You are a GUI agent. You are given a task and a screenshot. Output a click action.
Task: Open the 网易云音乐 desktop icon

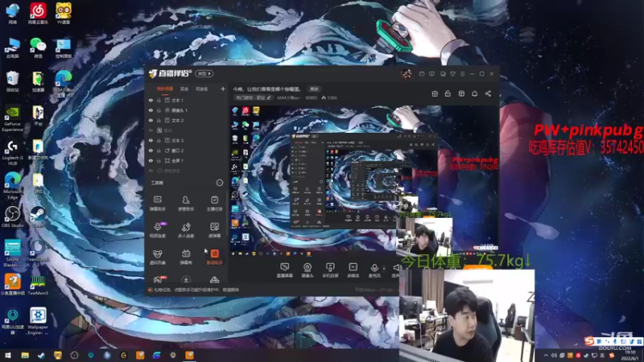point(38,13)
